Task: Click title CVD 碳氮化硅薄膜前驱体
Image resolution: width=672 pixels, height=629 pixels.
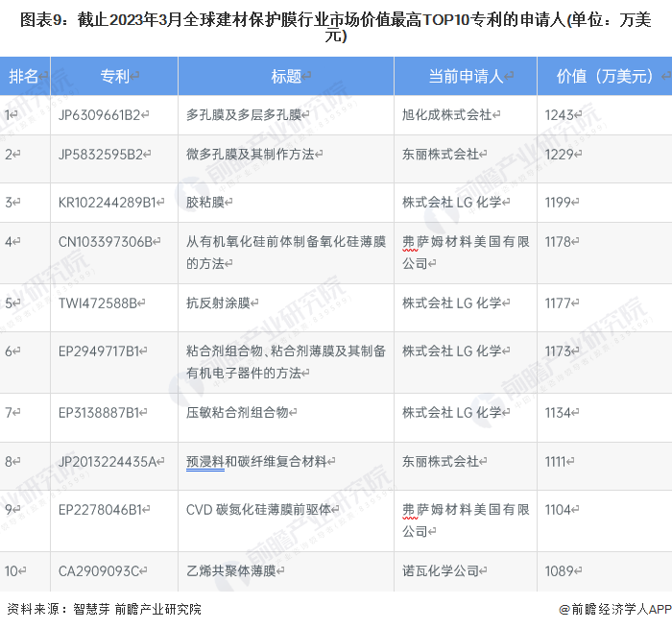Action: 258,509
